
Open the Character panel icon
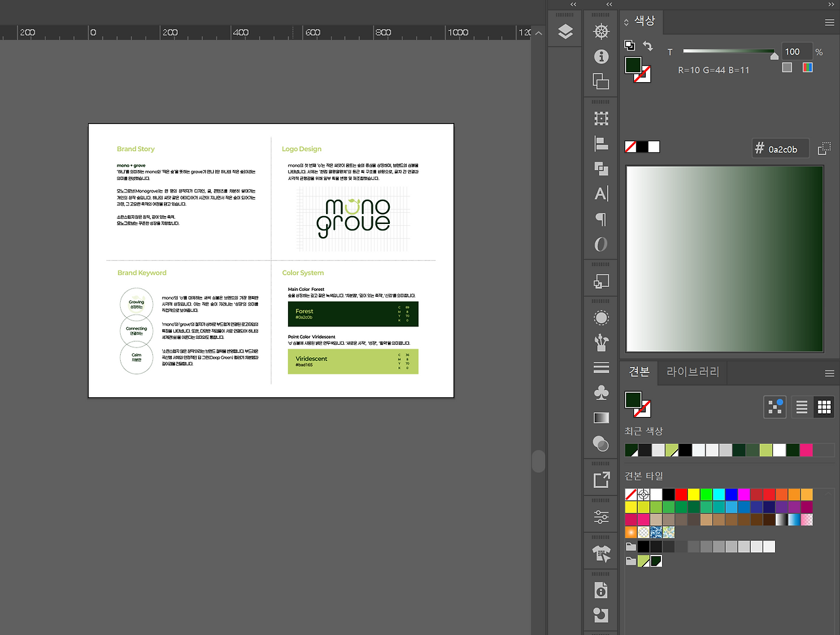tap(601, 193)
